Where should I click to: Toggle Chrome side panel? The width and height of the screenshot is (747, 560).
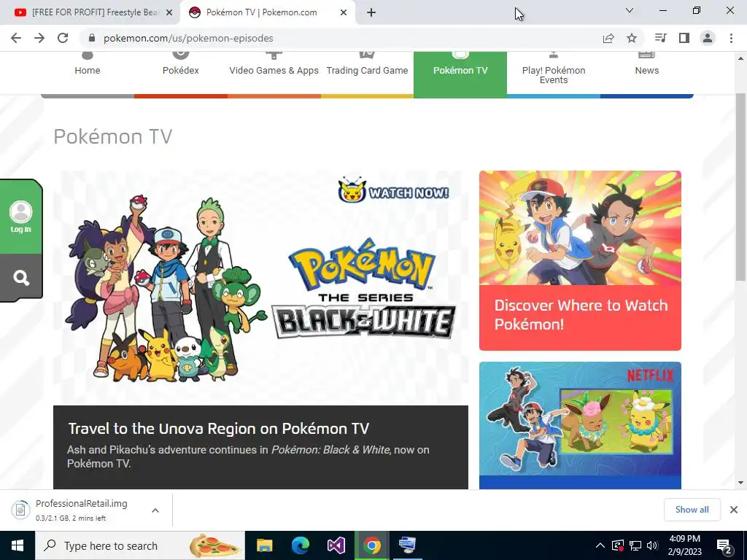pyautogui.click(x=684, y=38)
